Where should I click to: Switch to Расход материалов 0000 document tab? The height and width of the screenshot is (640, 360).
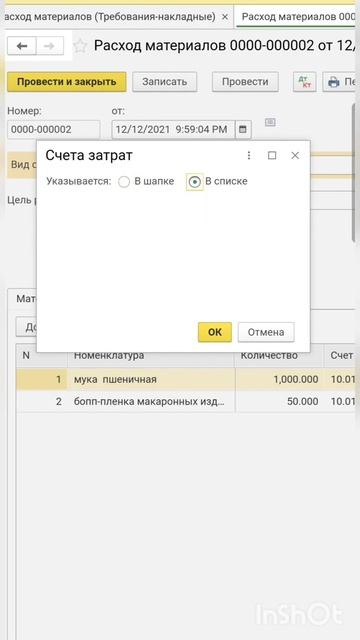[297, 17]
